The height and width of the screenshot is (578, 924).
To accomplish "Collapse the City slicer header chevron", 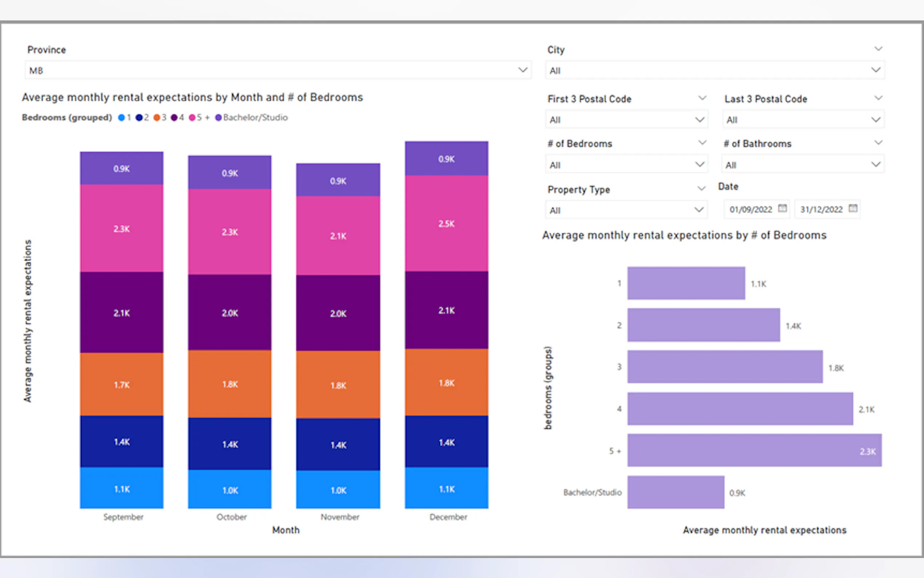I will coord(878,49).
